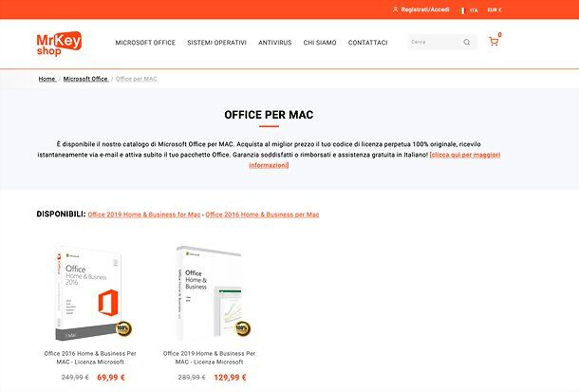The height and width of the screenshot is (392, 579).
Task: Go to Contattaci page
Action: [367, 43]
